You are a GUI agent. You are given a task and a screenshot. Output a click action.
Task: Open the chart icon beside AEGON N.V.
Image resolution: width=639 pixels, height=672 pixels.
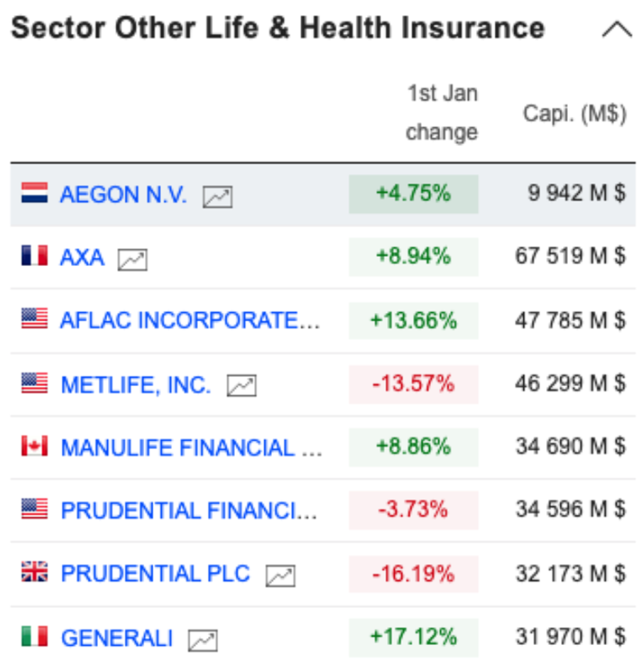click(217, 197)
